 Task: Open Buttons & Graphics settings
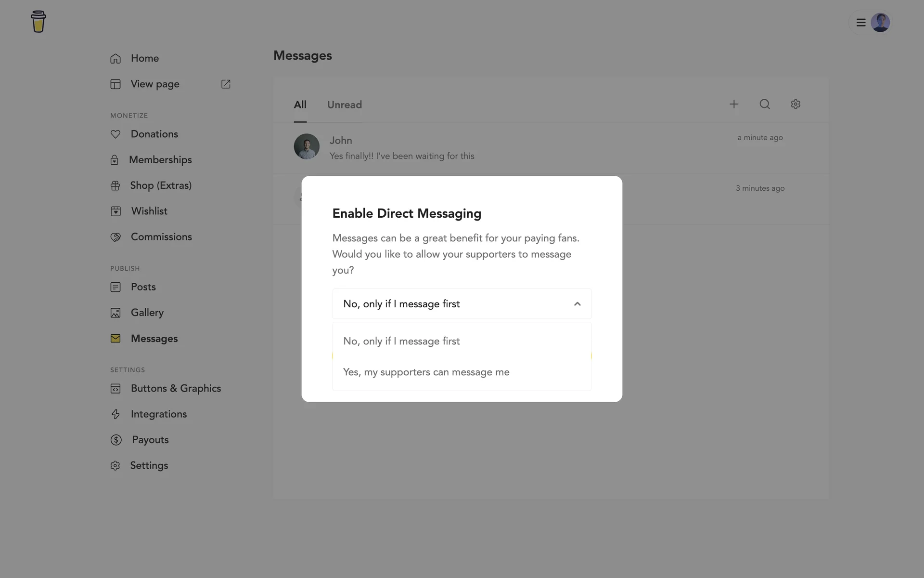tap(176, 389)
